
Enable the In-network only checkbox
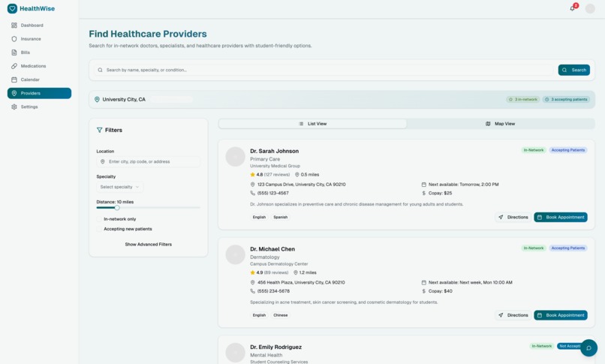pyautogui.click(x=99, y=219)
